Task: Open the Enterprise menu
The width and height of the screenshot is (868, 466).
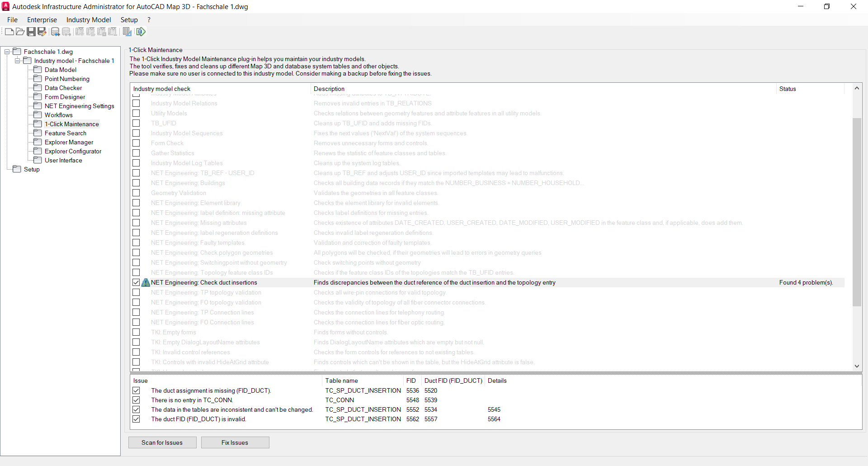Action: tap(42, 20)
